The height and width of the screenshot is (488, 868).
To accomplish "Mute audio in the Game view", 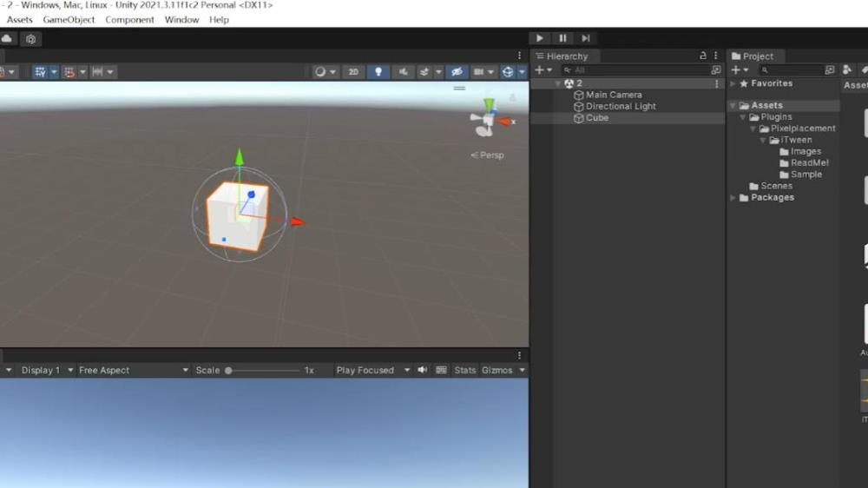I will (423, 370).
